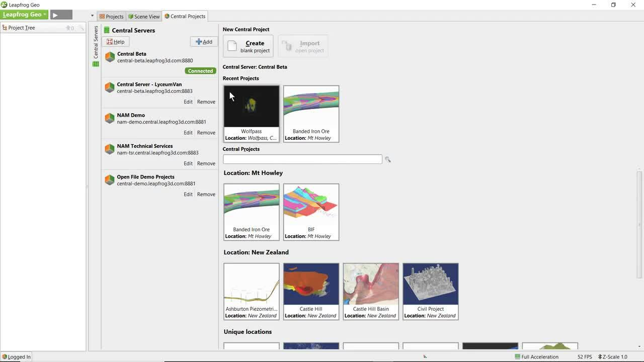
Task: Open the Castle Hill project thumbnail
Action: click(x=311, y=291)
